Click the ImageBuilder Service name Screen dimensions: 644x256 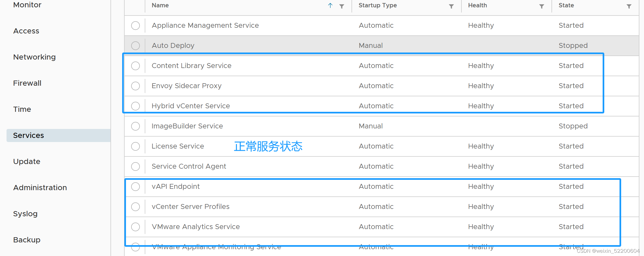pos(187,126)
